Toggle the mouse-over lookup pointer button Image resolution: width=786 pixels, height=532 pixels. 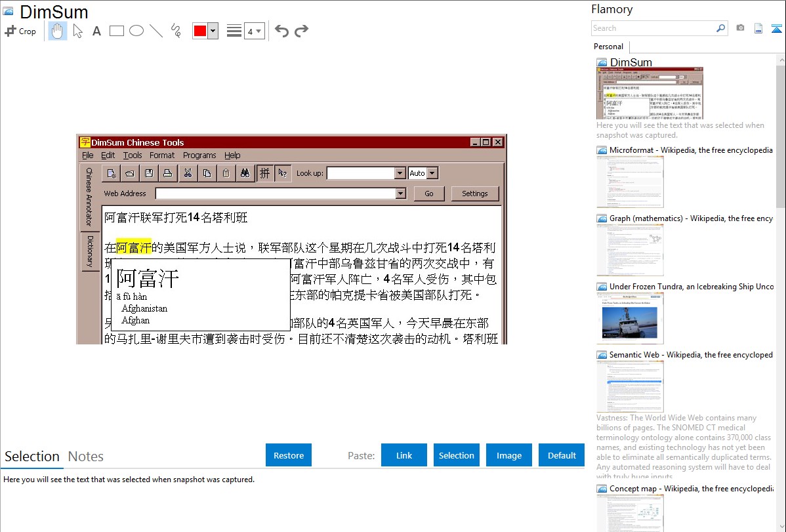click(x=283, y=173)
